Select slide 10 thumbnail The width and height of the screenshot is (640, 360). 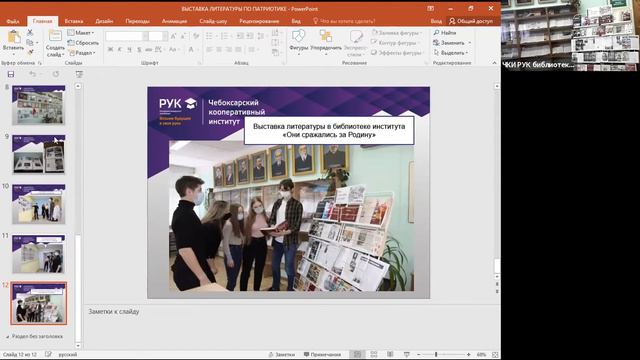pos(38,204)
